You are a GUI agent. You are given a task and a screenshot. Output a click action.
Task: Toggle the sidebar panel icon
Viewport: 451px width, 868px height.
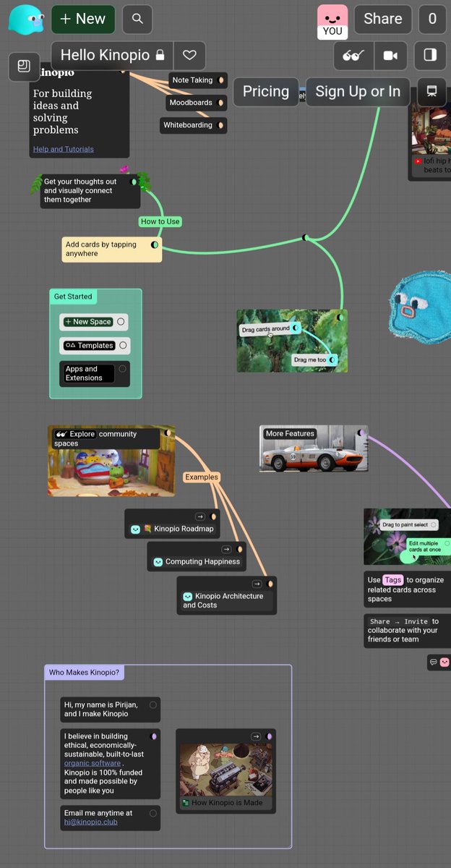430,56
